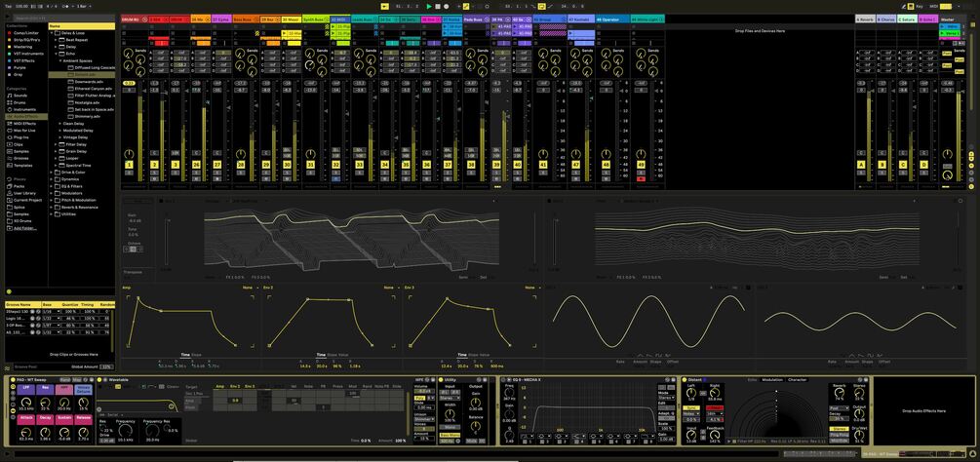This screenshot has width=980, height=462.
Task: Expand the Drive & Color folder
Action: [x=52, y=173]
